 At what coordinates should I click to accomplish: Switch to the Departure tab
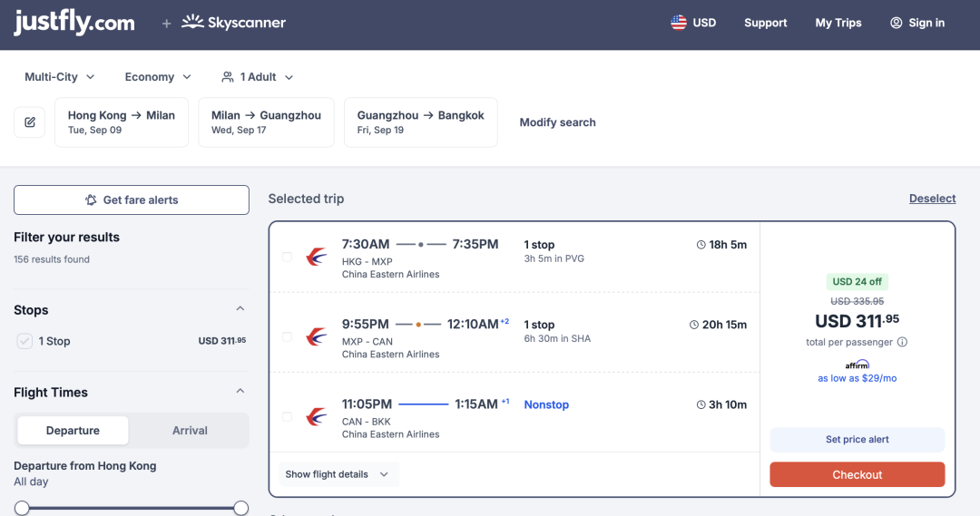click(x=73, y=431)
